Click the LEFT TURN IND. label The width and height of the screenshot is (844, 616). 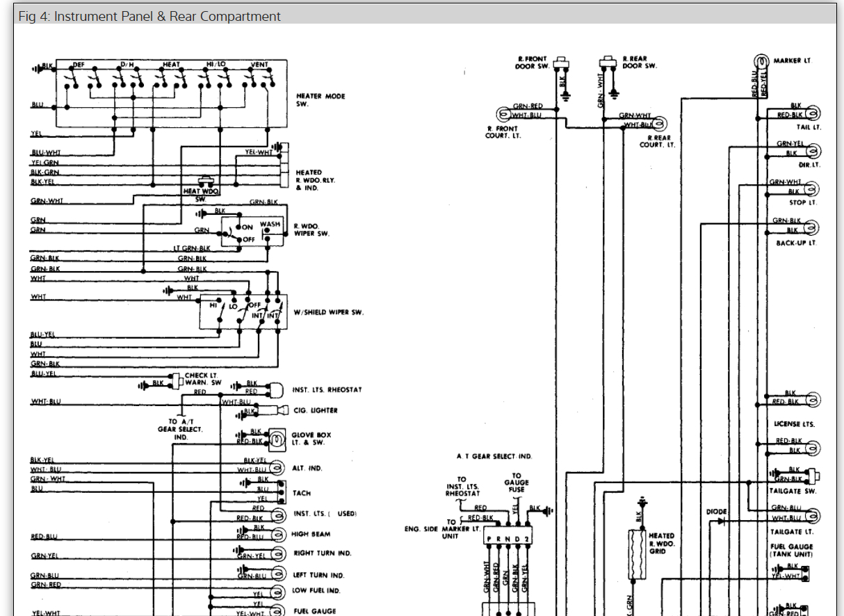pyautogui.click(x=320, y=576)
